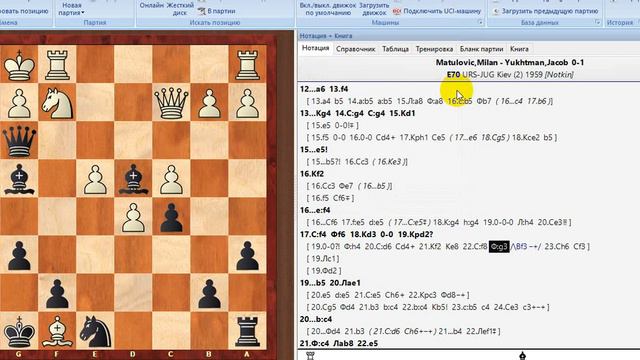The width and height of the screenshot is (640, 360).
Task: Switch to the Таблица tab
Action: [x=396, y=49]
